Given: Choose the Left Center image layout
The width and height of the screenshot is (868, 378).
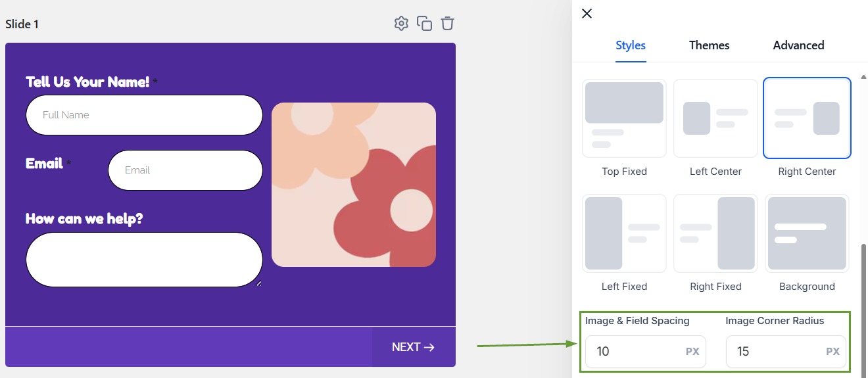Looking at the screenshot, I should point(715,118).
